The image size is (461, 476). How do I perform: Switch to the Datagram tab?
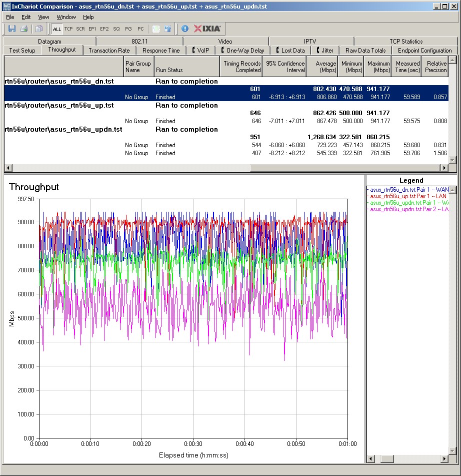click(49, 41)
